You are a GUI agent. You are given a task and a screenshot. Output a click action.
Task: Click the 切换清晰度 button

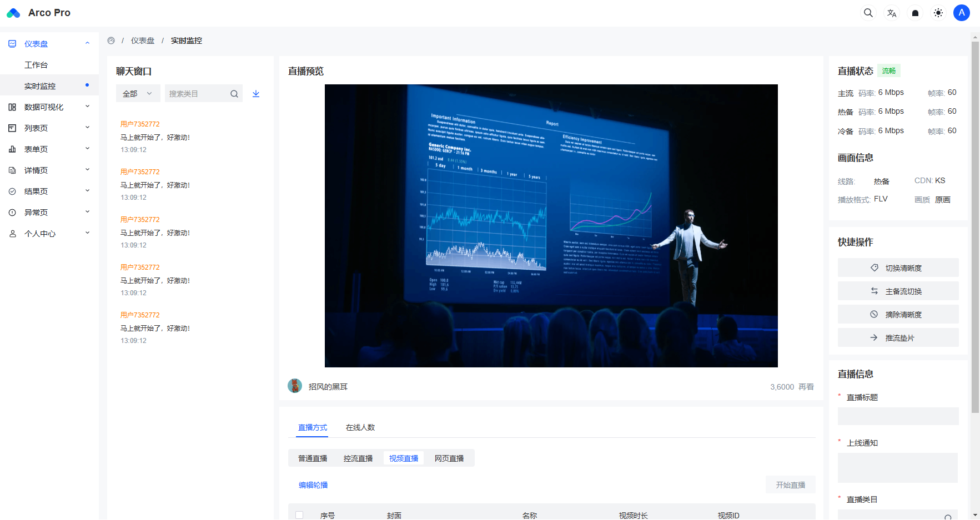click(x=898, y=267)
